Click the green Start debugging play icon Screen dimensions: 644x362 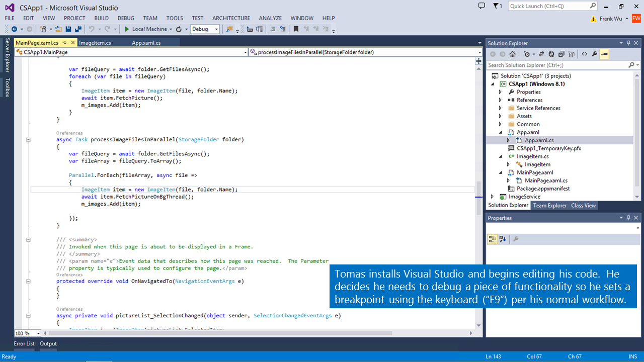click(x=127, y=29)
